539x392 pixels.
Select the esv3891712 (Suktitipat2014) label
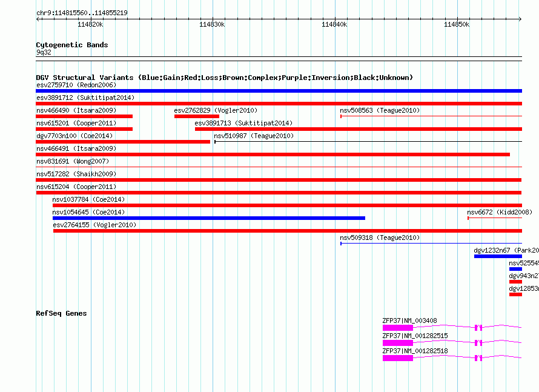pyautogui.click(x=85, y=98)
